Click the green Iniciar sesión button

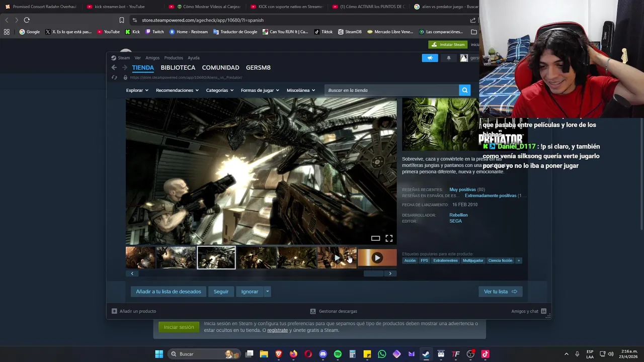pos(179,327)
